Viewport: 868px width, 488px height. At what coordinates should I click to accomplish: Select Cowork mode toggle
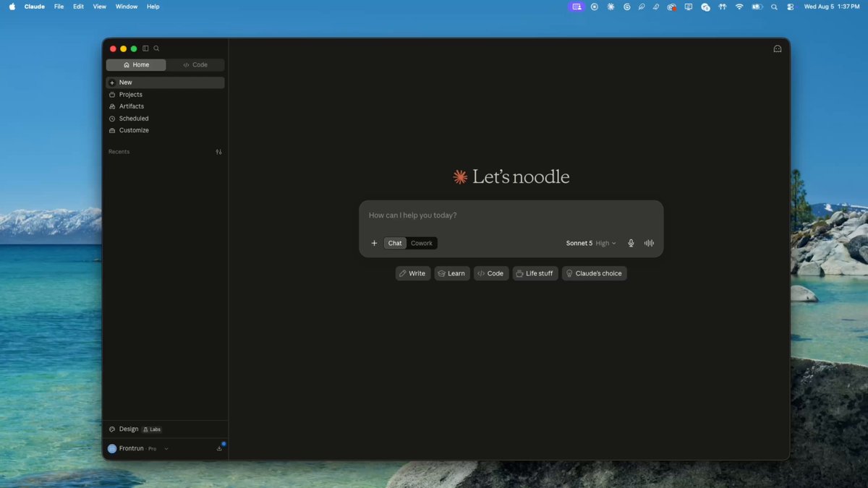coord(422,243)
